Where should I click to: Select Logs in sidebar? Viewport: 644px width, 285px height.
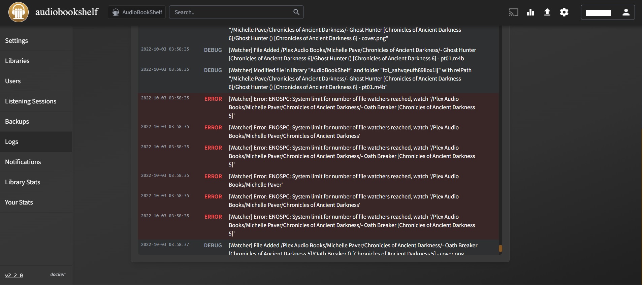(x=36, y=141)
